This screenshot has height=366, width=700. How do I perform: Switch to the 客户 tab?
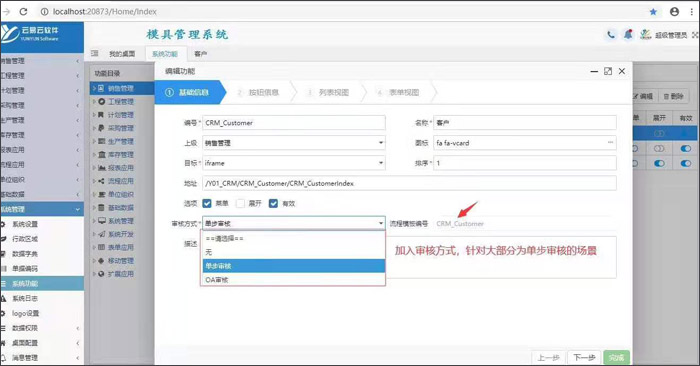pyautogui.click(x=200, y=54)
